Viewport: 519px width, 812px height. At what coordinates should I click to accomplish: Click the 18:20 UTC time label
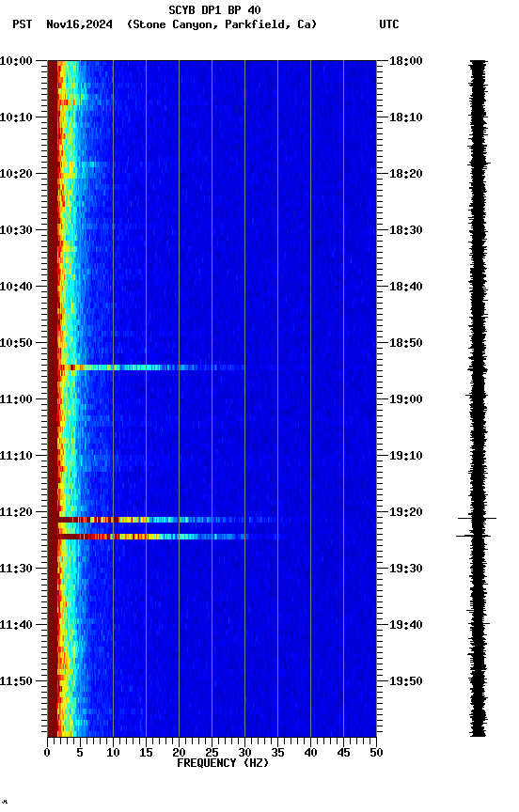pyautogui.click(x=406, y=174)
